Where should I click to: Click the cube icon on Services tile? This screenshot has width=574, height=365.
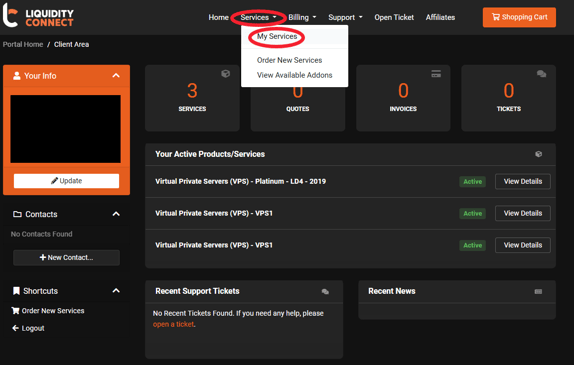click(x=226, y=74)
